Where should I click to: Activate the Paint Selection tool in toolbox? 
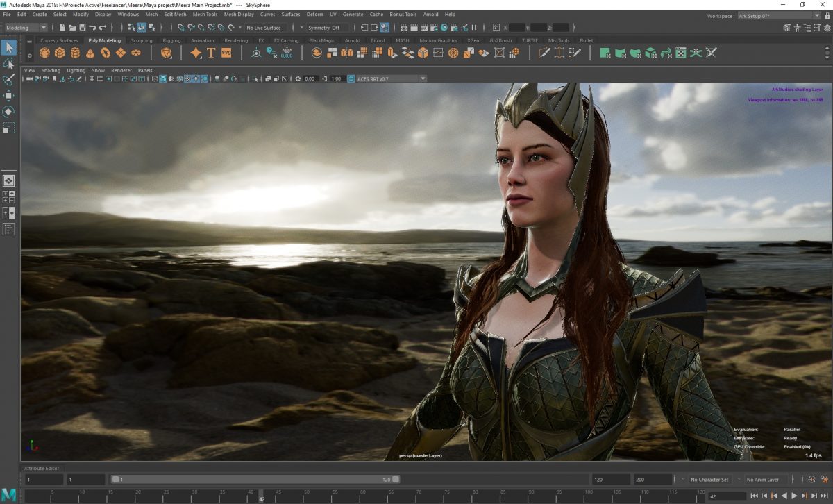click(8, 79)
